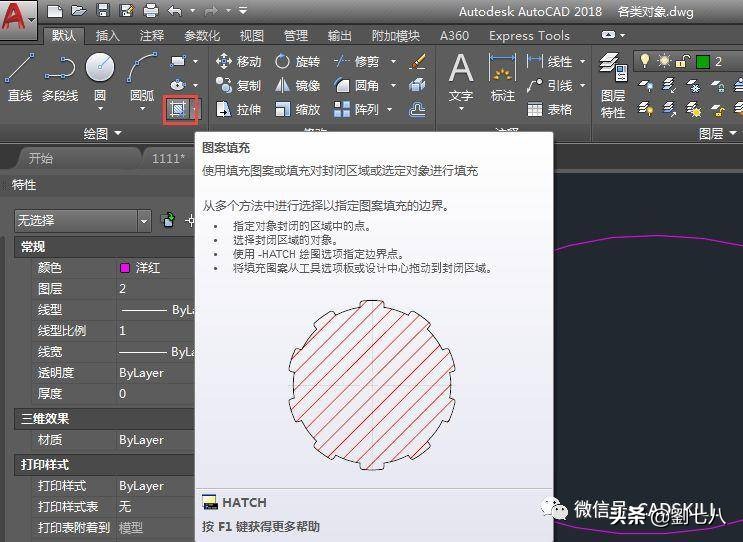Switch to the 默认 ribbon tab
This screenshot has width=743, height=542.
(63, 36)
